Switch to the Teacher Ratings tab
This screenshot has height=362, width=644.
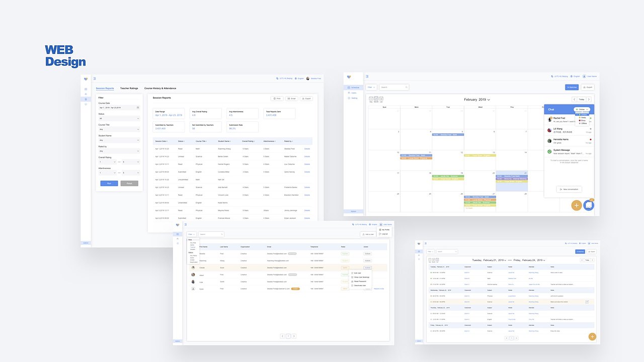pyautogui.click(x=129, y=88)
